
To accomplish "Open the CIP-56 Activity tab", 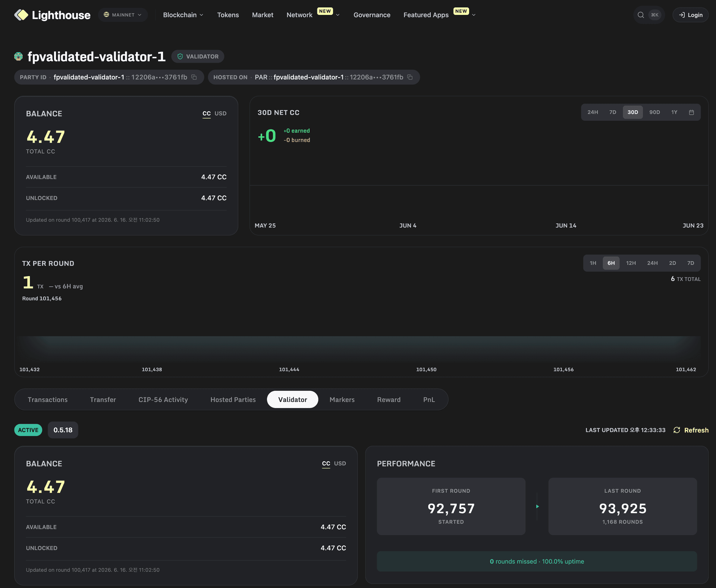I will (163, 399).
